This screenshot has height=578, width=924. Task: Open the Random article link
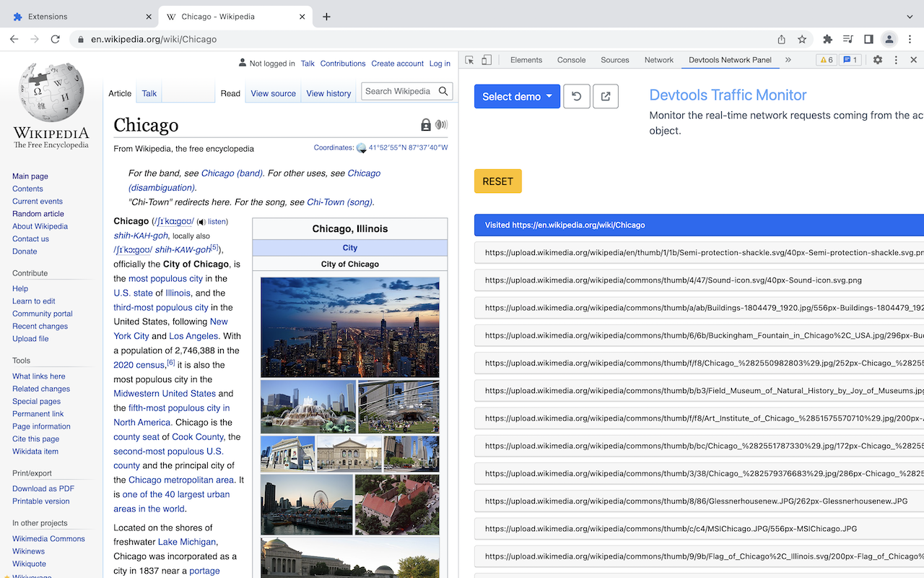(38, 214)
